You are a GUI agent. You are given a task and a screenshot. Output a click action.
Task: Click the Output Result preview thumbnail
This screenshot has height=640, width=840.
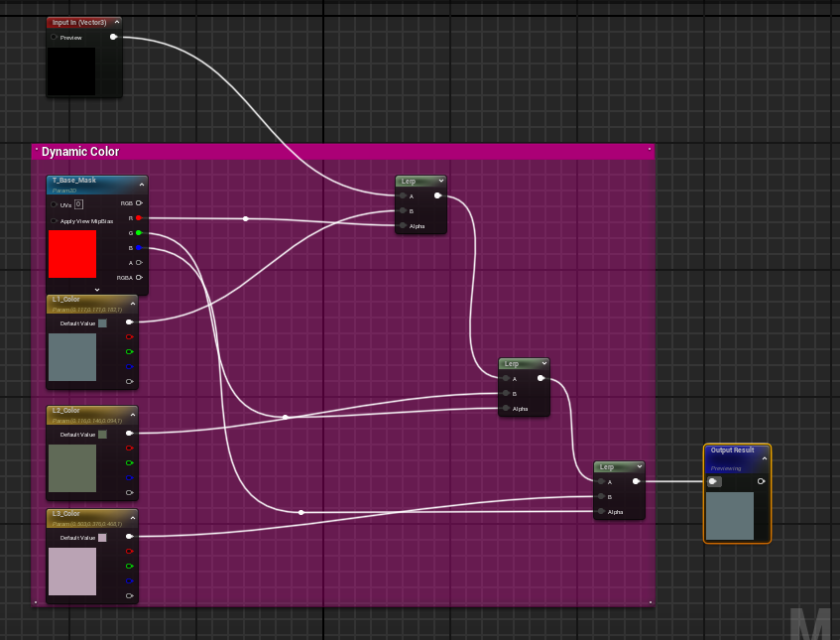click(x=730, y=516)
